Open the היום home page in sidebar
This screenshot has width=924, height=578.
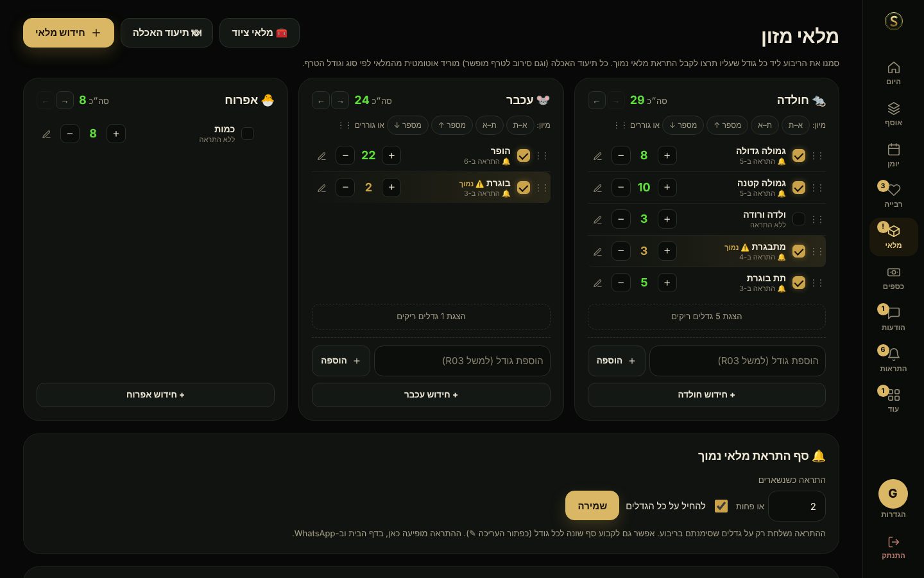tap(893, 73)
